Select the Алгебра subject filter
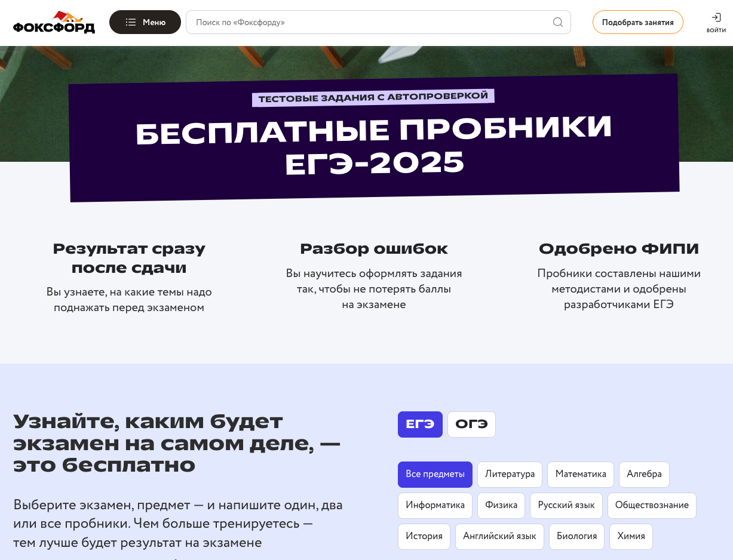Image resolution: width=733 pixels, height=560 pixels. 644,475
